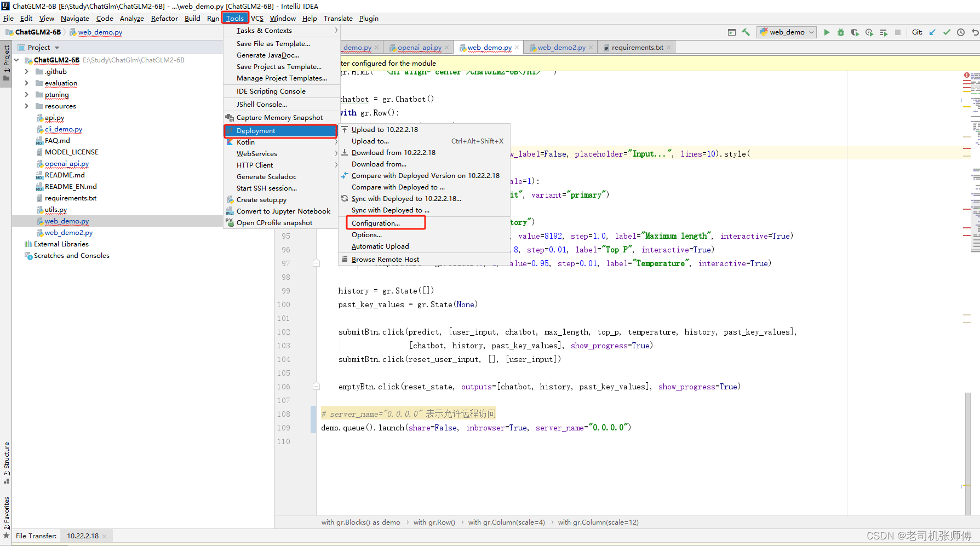
Task: Open the File menu
Action: pyautogui.click(x=8, y=19)
